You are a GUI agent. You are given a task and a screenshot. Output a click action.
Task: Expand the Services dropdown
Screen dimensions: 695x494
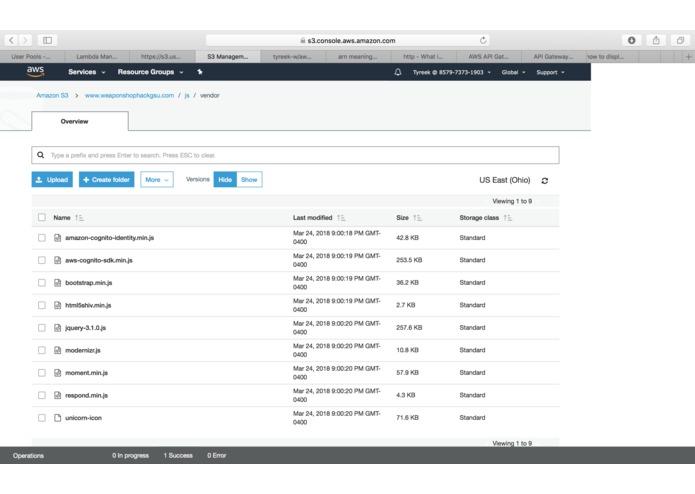pos(87,72)
